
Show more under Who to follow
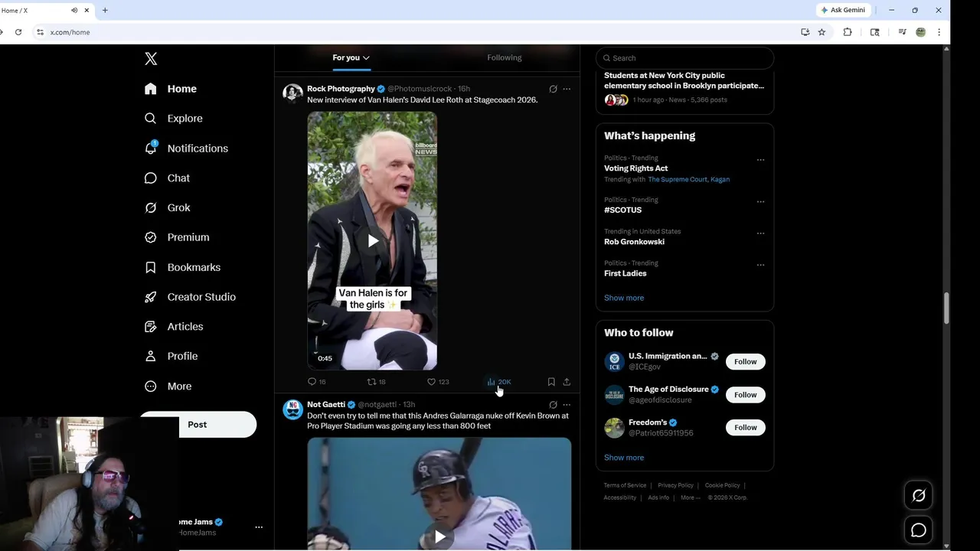[624, 458]
